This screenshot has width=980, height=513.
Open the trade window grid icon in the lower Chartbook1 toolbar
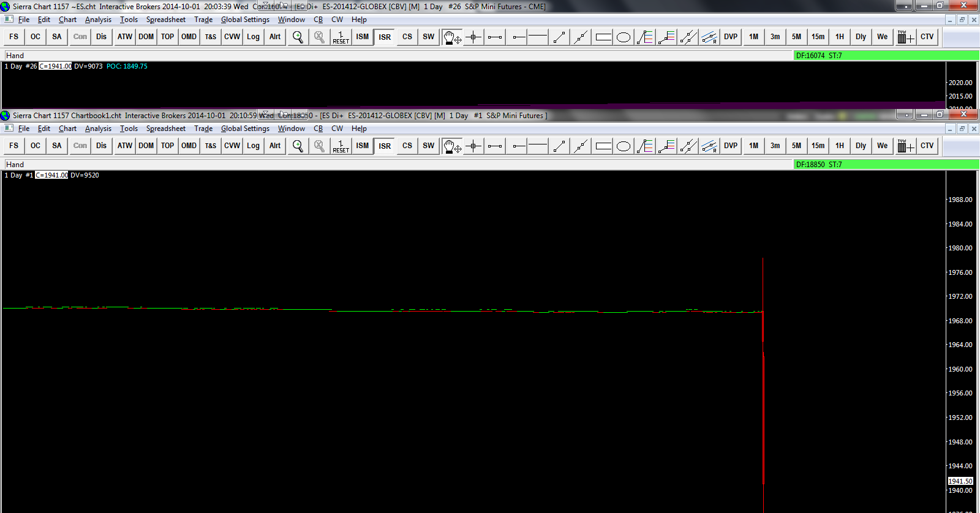tap(905, 146)
